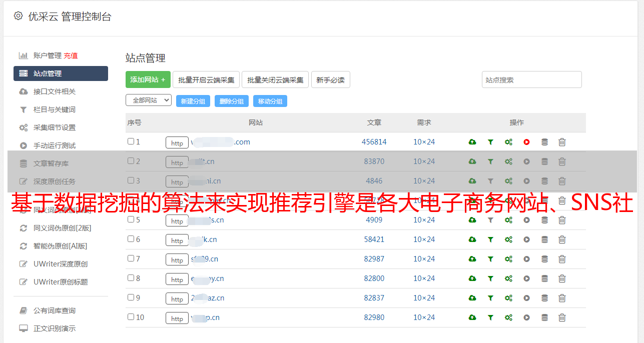Click 批量关闭云端采集 button

tap(275, 79)
